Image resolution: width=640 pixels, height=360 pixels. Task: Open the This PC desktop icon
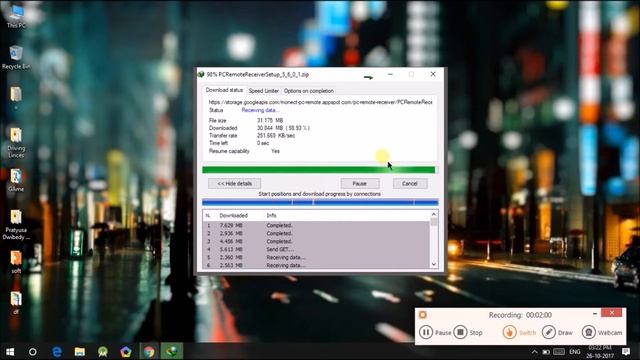click(16, 16)
